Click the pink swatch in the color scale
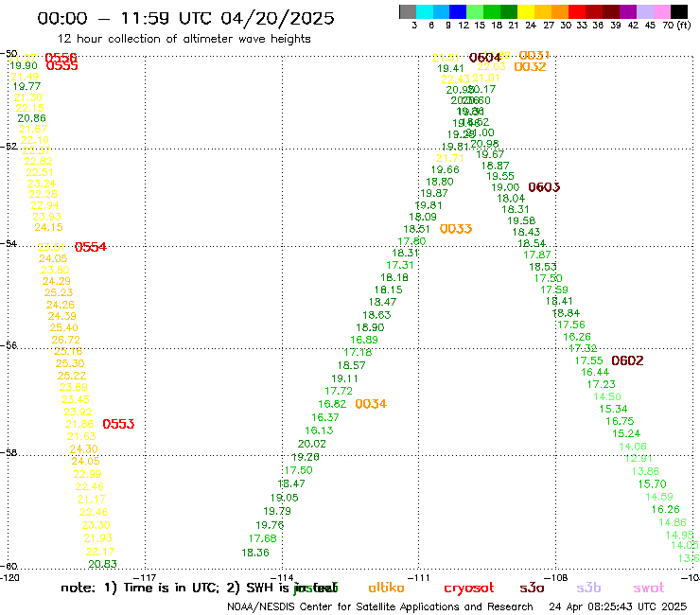The image size is (700, 615). click(662, 11)
